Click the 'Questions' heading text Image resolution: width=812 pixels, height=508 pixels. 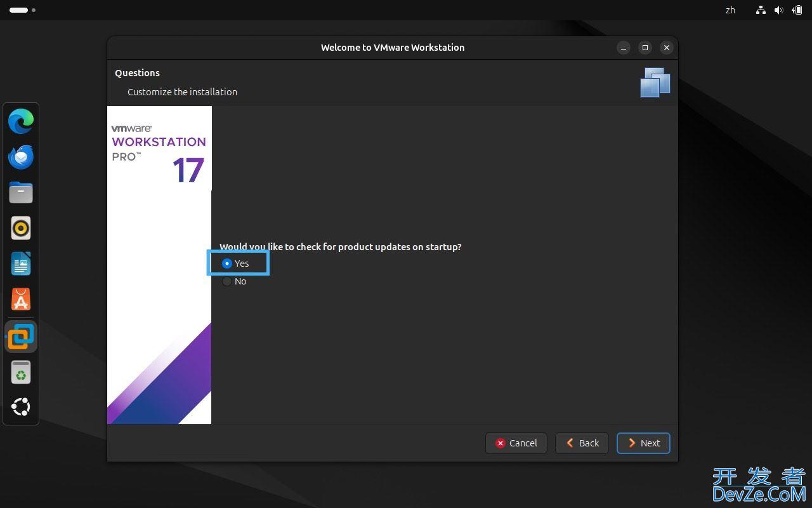click(x=137, y=73)
